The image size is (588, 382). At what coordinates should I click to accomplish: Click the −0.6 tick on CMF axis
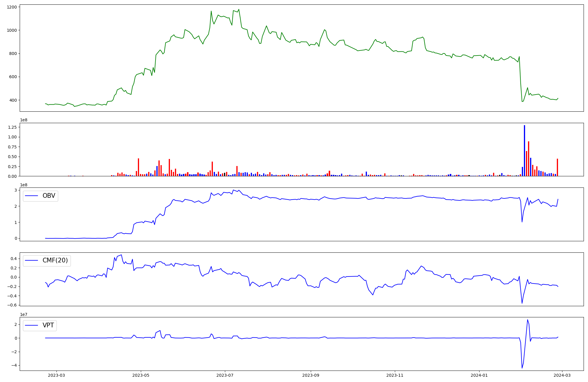tap(12, 305)
